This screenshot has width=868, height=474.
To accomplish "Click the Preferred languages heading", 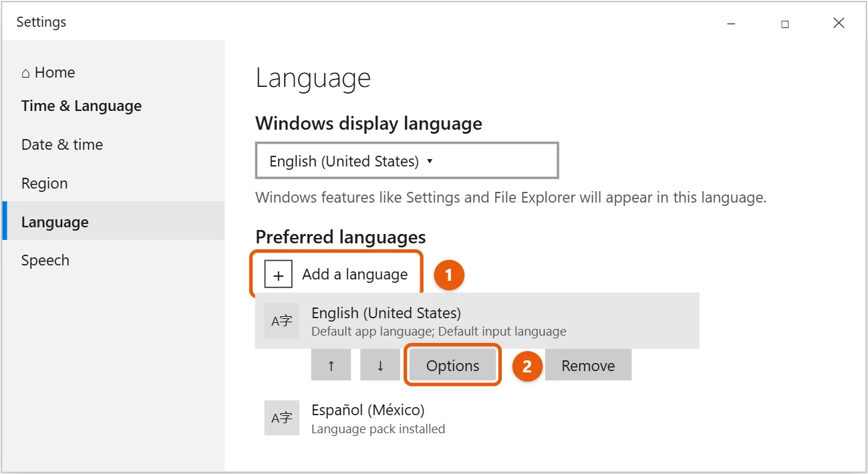I will click(x=341, y=237).
